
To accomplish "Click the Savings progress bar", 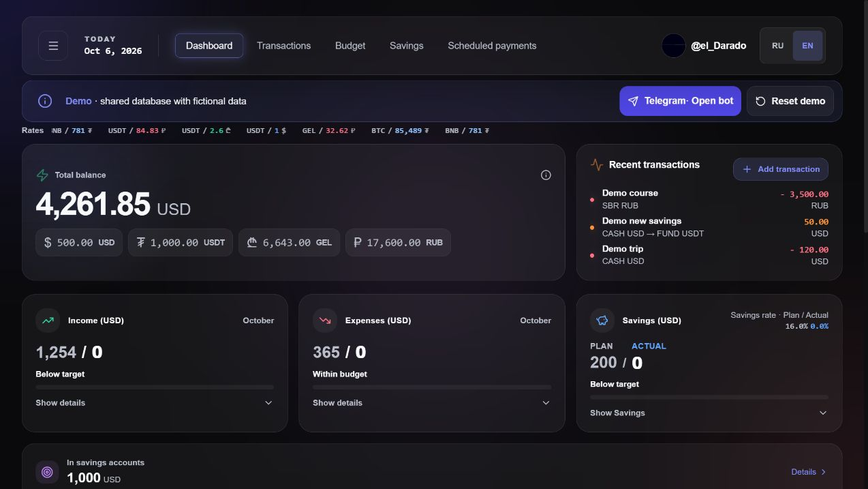I will pos(709,397).
